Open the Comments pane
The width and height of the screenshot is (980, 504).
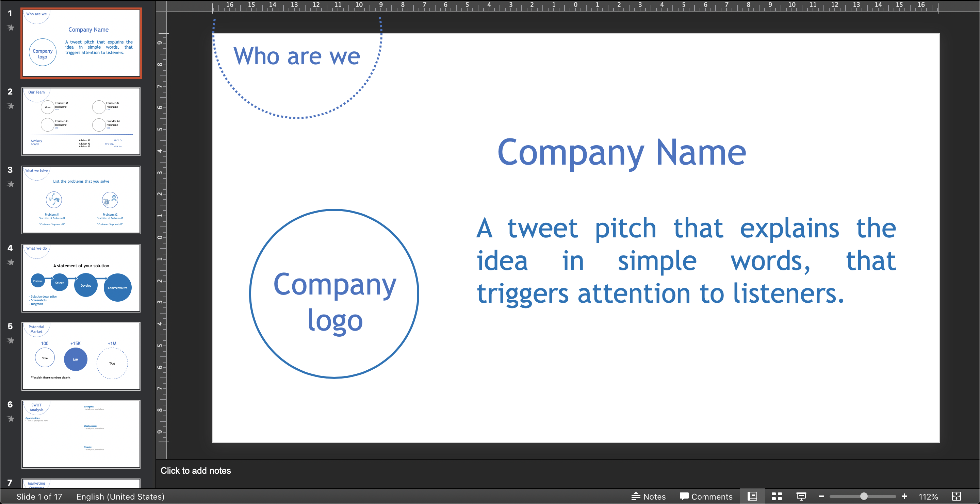pyautogui.click(x=706, y=497)
